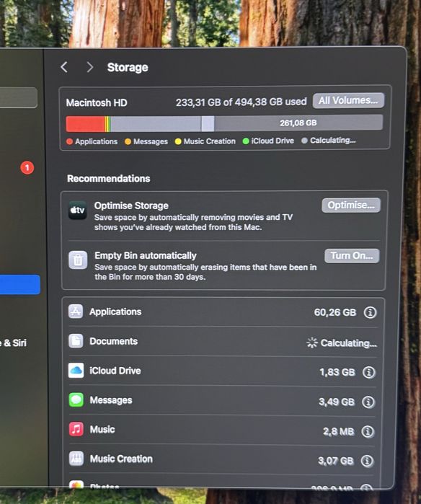Open the Siri item in the sidebar
421x504 pixels.
(14, 342)
